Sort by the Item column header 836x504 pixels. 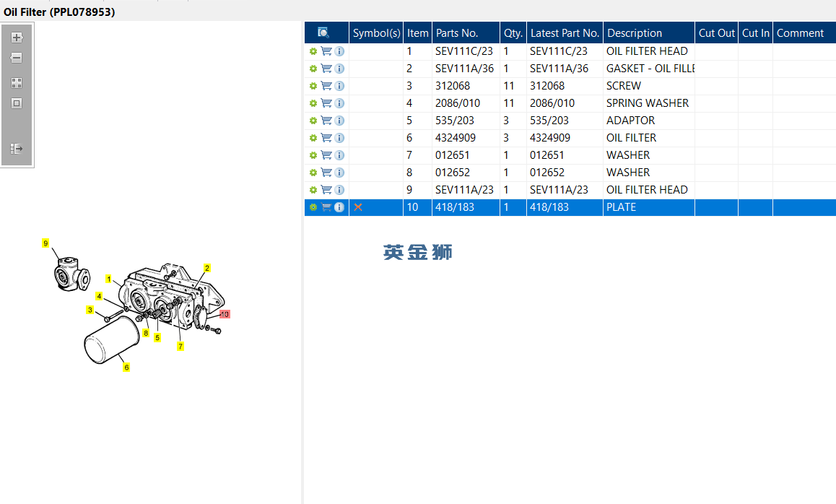tap(417, 32)
